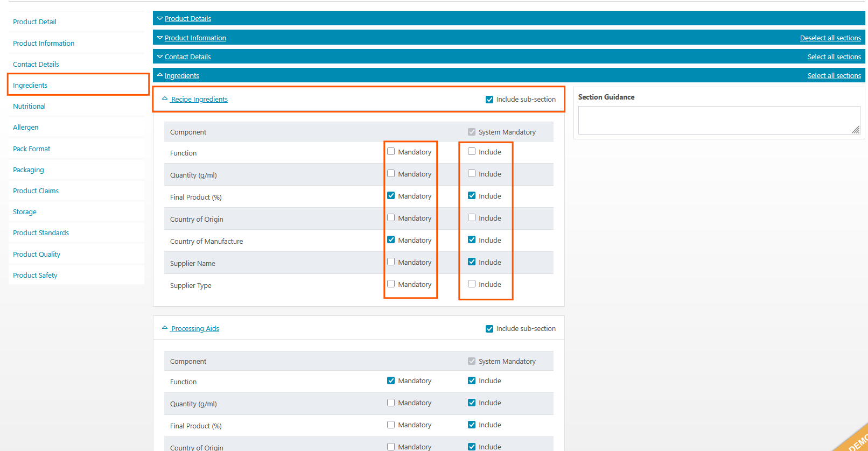868x451 pixels.
Task: Click Select all sections for Ingredients
Action: click(x=834, y=76)
